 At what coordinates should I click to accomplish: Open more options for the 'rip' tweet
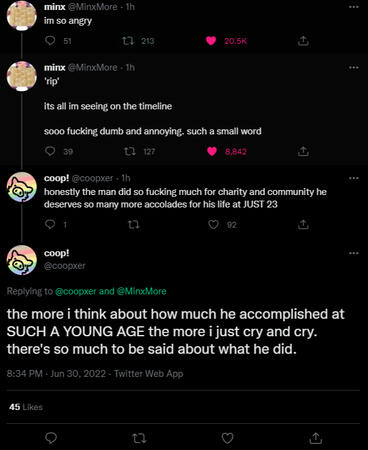354,68
